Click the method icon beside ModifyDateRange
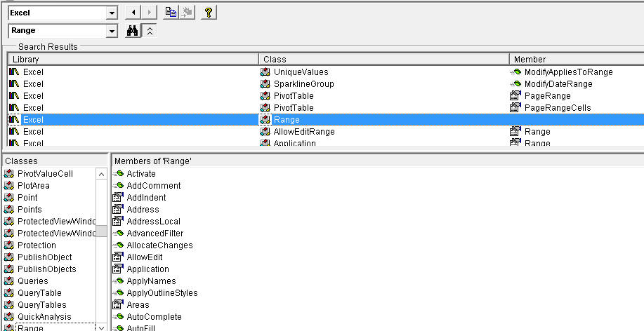 [515, 84]
